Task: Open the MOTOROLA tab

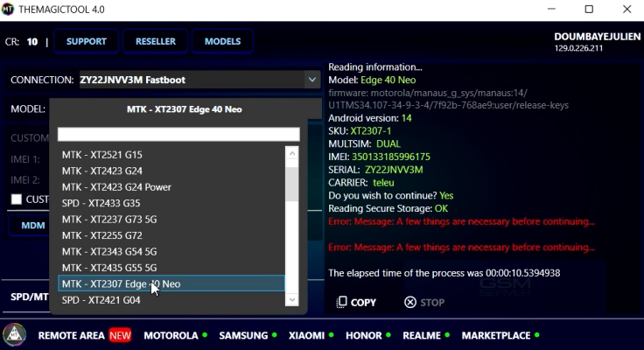Action: tap(171, 336)
